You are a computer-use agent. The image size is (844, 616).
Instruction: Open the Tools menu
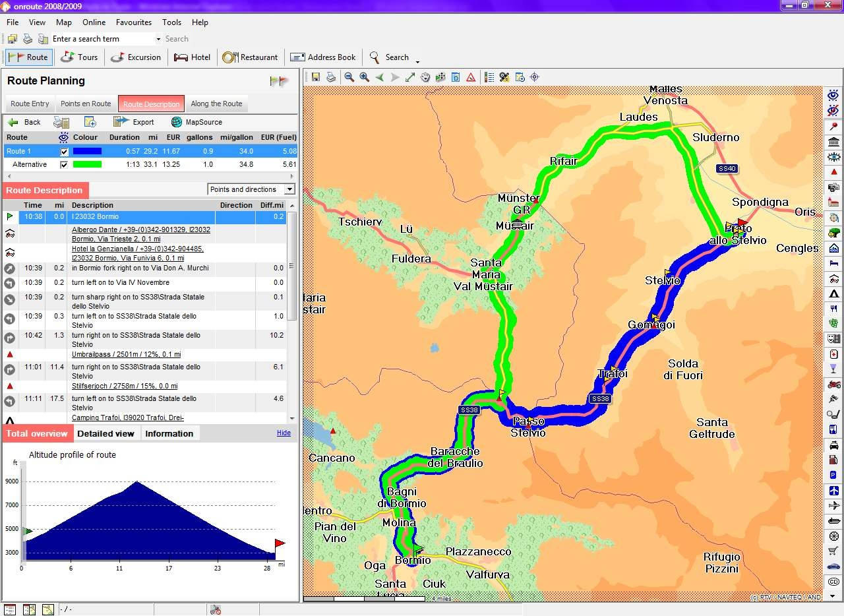[172, 22]
